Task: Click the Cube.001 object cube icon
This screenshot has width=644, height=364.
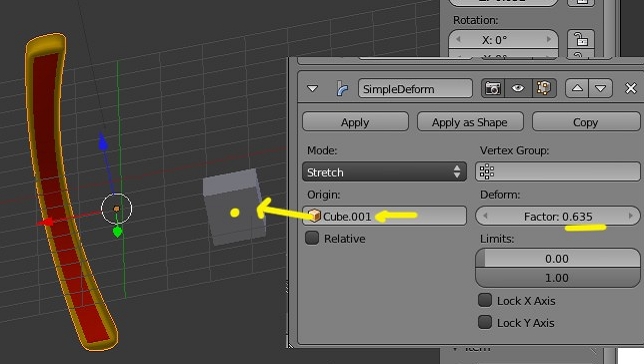Action: click(314, 216)
